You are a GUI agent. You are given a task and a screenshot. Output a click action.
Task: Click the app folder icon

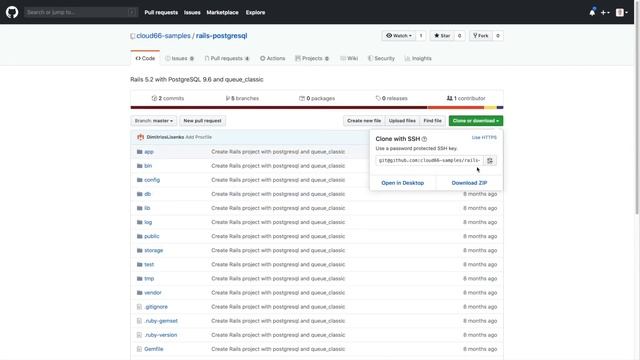point(140,152)
